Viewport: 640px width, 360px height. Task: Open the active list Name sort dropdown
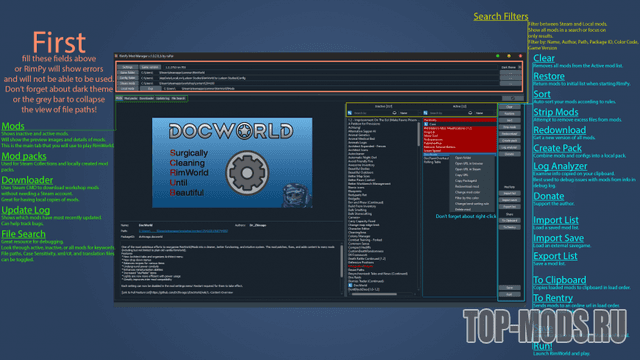485,113
